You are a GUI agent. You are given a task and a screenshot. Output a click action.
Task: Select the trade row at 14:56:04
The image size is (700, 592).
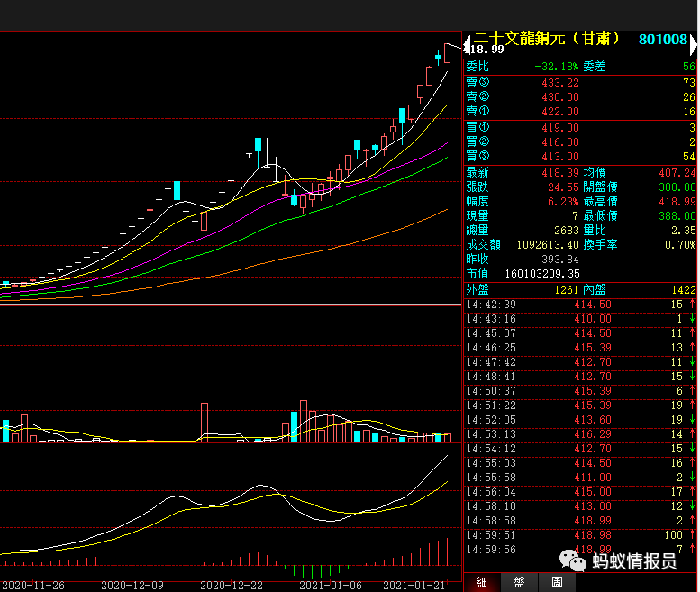[580, 492]
